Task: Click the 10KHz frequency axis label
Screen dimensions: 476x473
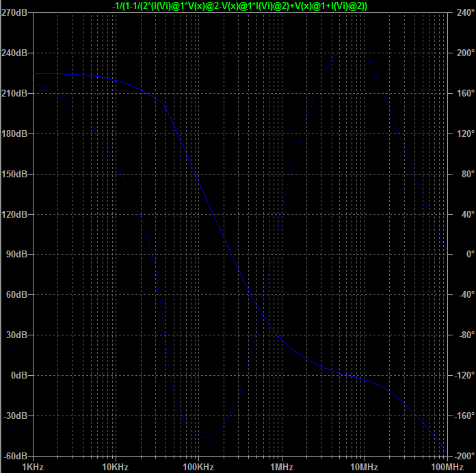Action: click(x=116, y=467)
